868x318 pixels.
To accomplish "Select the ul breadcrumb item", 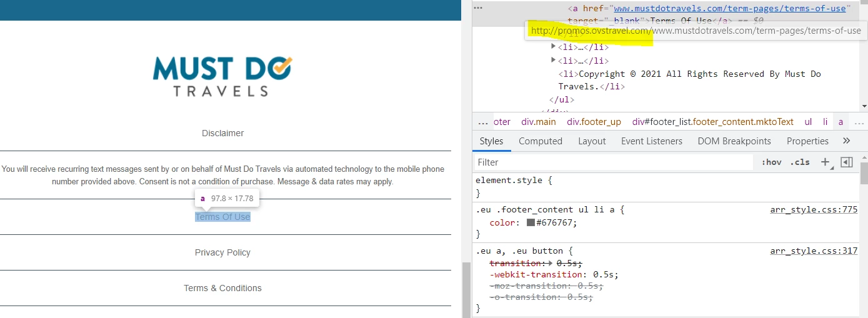I will click(808, 122).
